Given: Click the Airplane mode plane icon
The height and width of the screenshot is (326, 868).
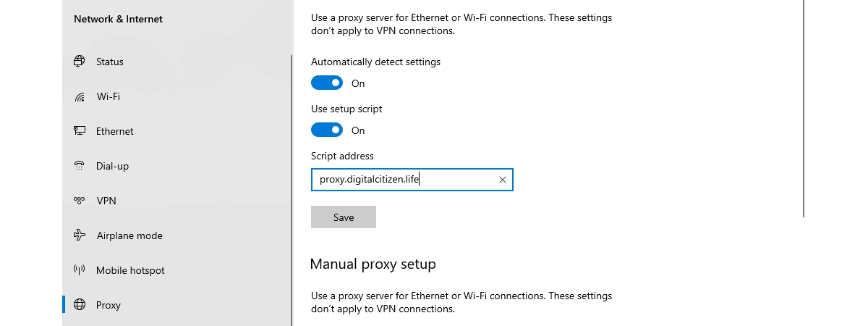Looking at the screenshot, I should tap(80, 235).
